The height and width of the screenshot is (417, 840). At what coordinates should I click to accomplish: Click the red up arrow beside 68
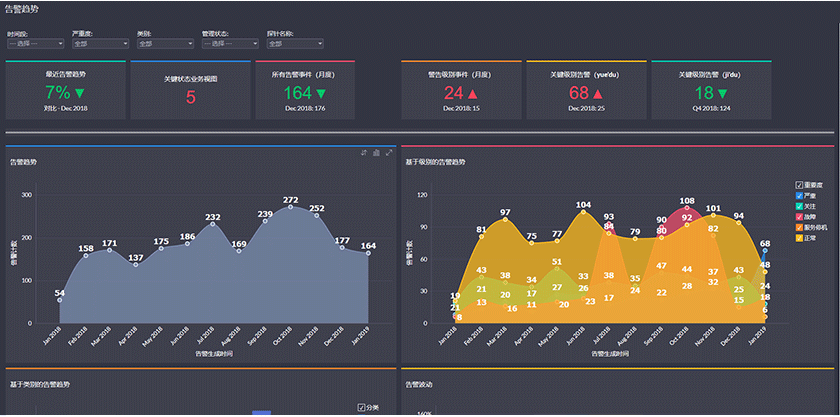coord(600,93)
